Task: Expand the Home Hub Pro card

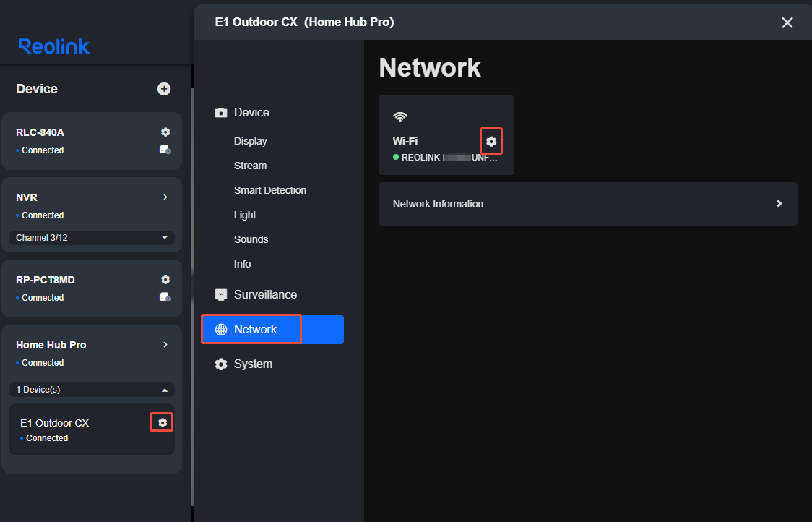Action: pos(165,344)
